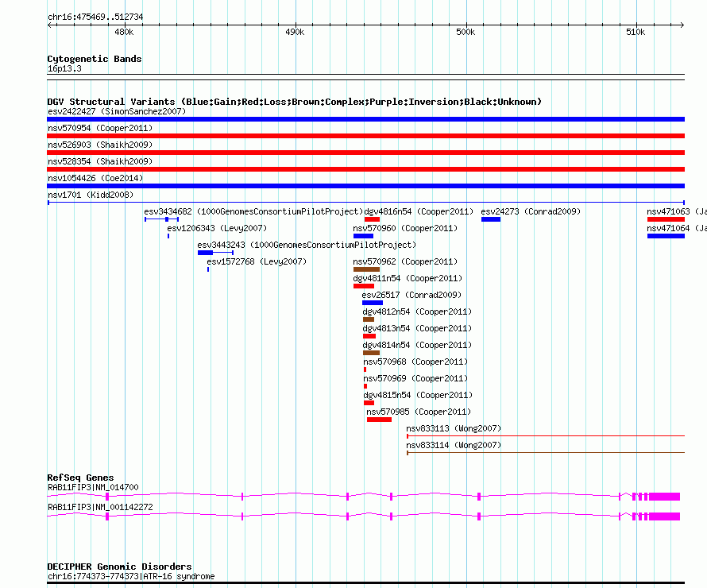Image resolution: width=707 pixels, height=588 pixels.
Task: Select the nsv1701 (Kidd2008) label
Action: click(91, 195)
